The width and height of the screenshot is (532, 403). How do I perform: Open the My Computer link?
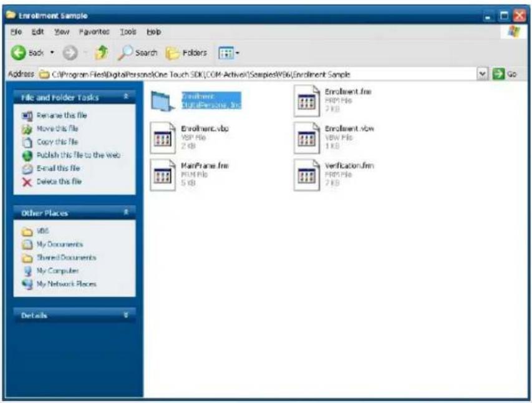(x=57, y=271)
